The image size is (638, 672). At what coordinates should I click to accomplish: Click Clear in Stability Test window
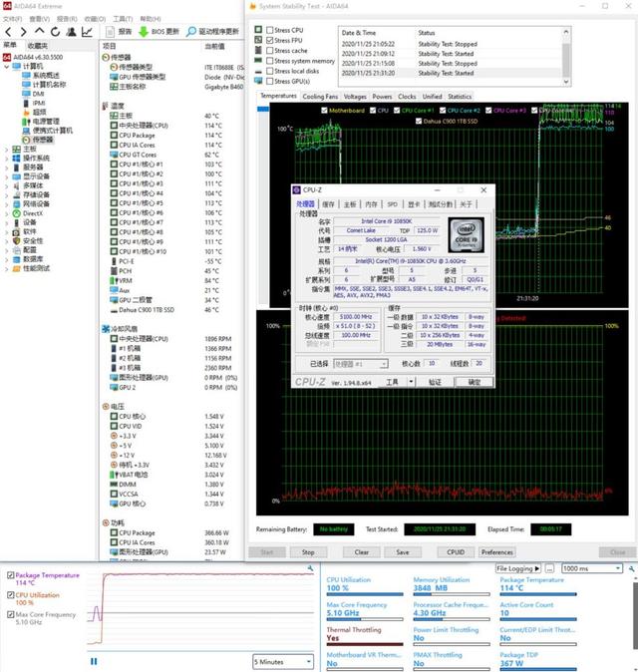(x=362, y=552)
